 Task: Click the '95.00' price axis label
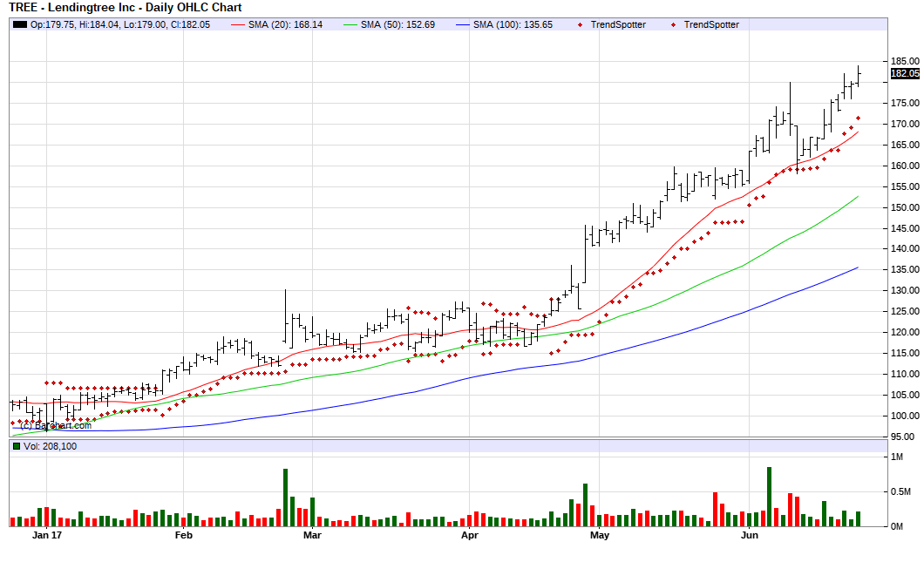903,437
